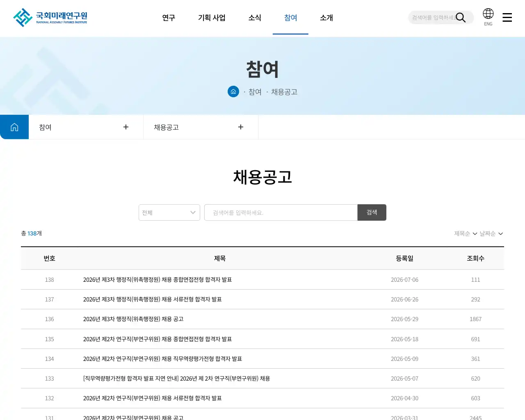The width and height of the screenshot is (525, 420).
Task: Sort the list by 제목순
Action: (466, 233)
